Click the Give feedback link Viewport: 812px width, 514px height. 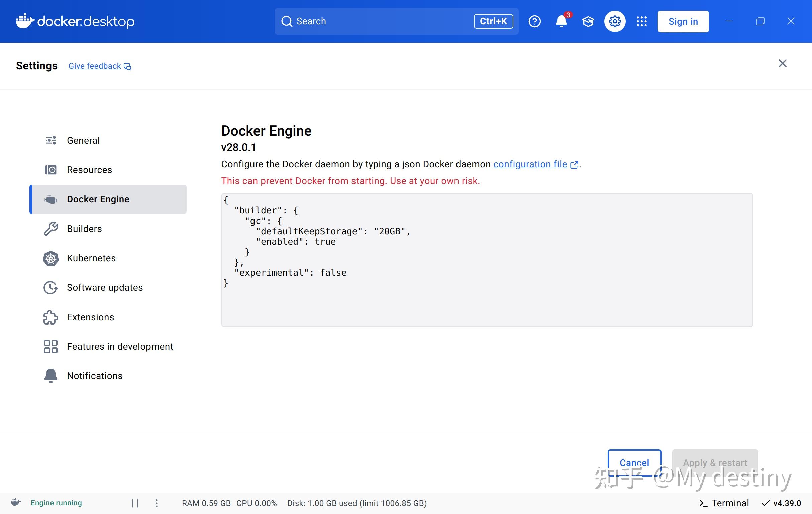coord(94,66)
